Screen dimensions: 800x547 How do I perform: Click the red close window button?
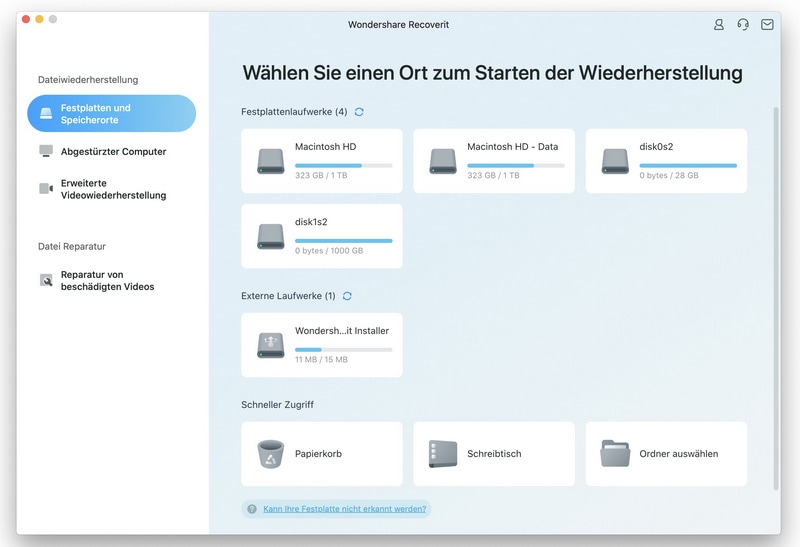click(26, 19)
